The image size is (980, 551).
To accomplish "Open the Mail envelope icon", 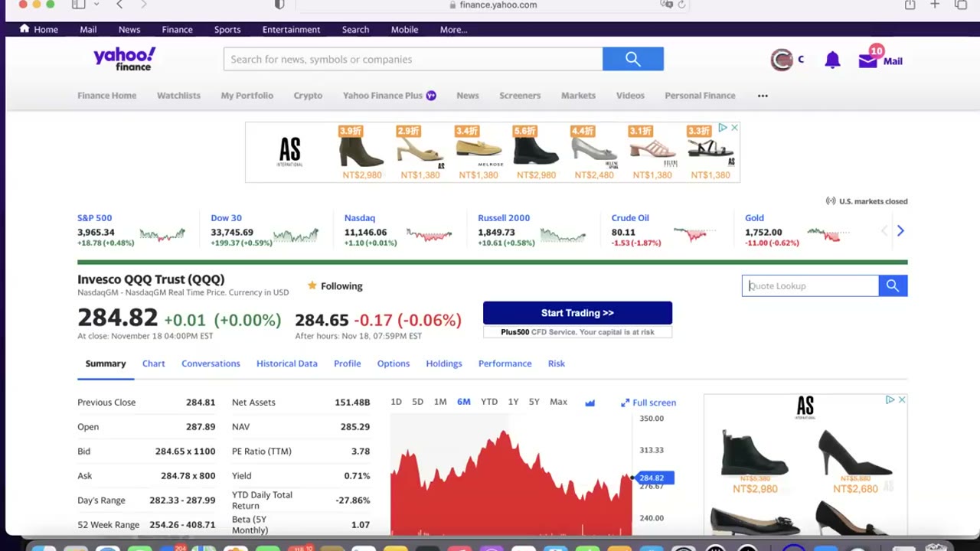I will pos(867,60).
